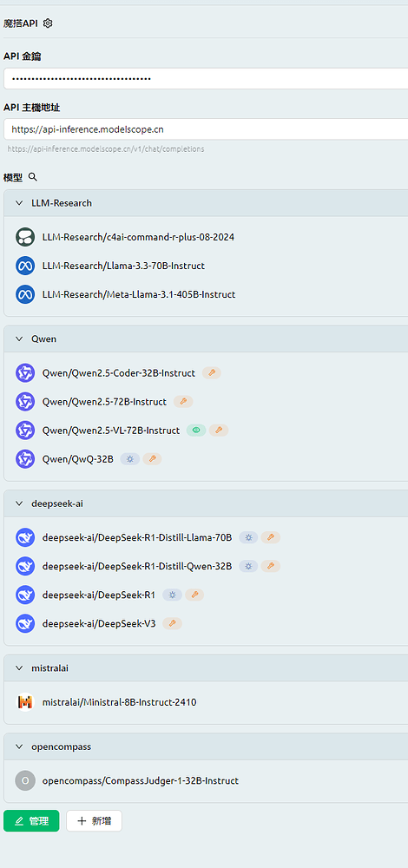Select Qwen/Qwen2.5-Coder-32B-Instruct model name
This screenshot has width=408, height=868.
click(x=118, y=373)
